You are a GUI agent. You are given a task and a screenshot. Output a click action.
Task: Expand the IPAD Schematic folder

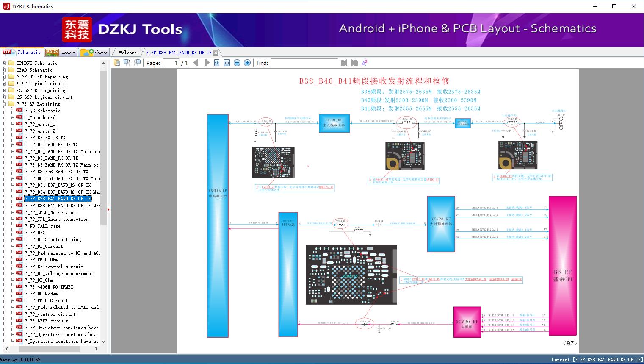(x=5, y=70)
